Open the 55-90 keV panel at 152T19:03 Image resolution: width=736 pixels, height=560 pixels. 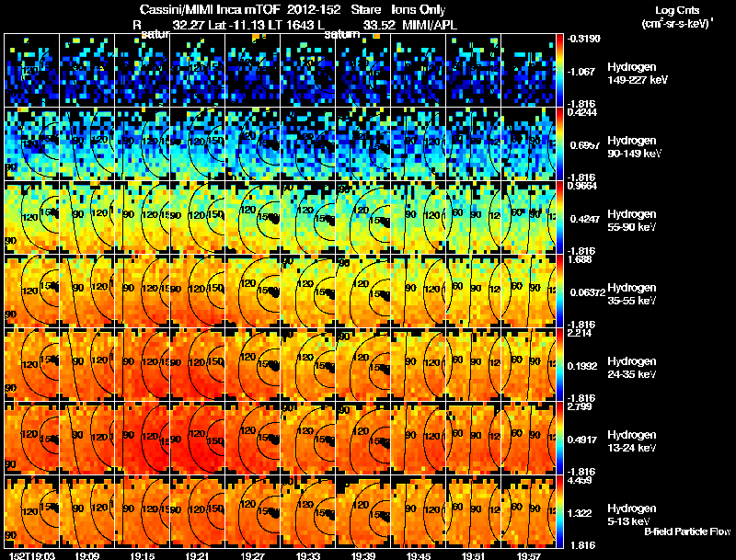coord(32,218)
